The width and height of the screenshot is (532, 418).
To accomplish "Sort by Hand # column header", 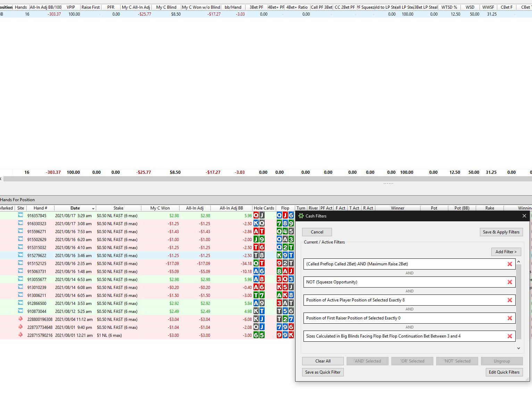I will (x=40, y=208).
